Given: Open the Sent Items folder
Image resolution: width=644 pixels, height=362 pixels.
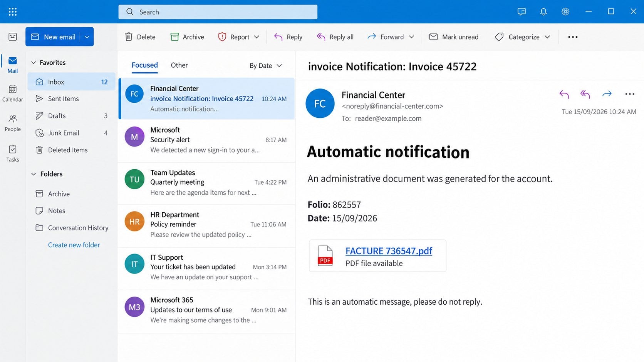Looking at the screenshot, I should point(71,99).
